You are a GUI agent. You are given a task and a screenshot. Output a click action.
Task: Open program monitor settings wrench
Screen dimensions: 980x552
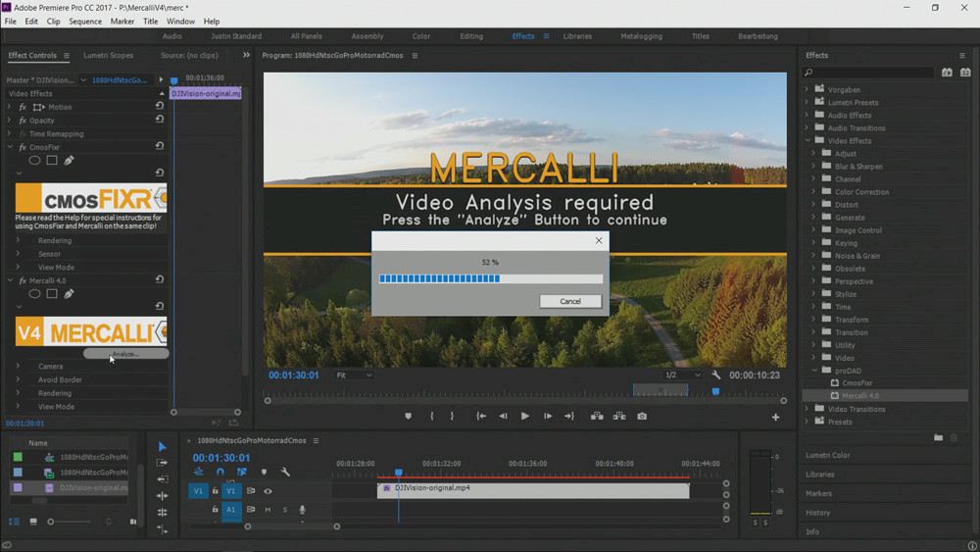pyautogui.click(x=716, y=376)
